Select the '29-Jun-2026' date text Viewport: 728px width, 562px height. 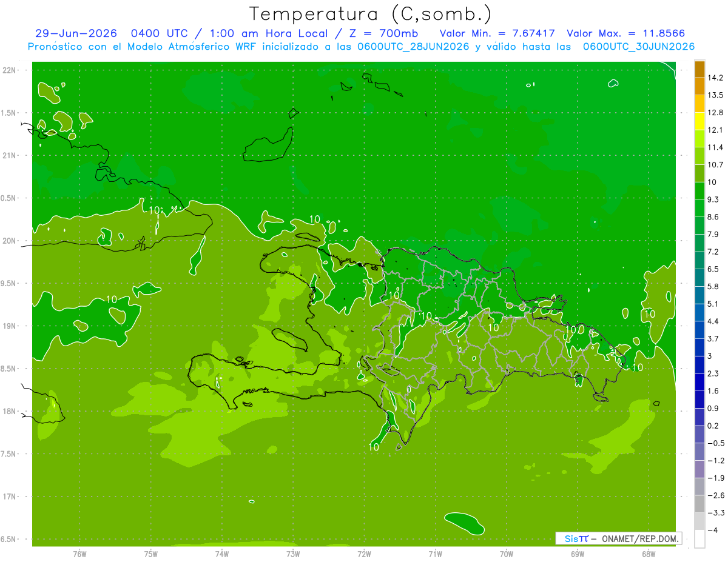coord(75,33)
